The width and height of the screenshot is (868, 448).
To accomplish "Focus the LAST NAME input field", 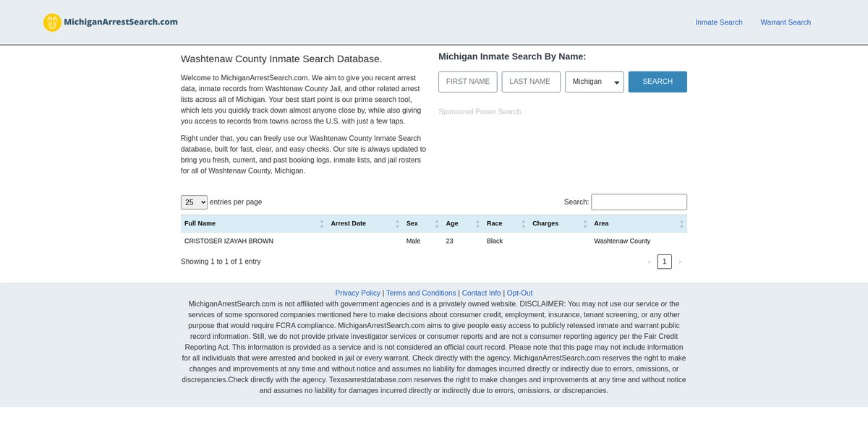I will (531, 82).
